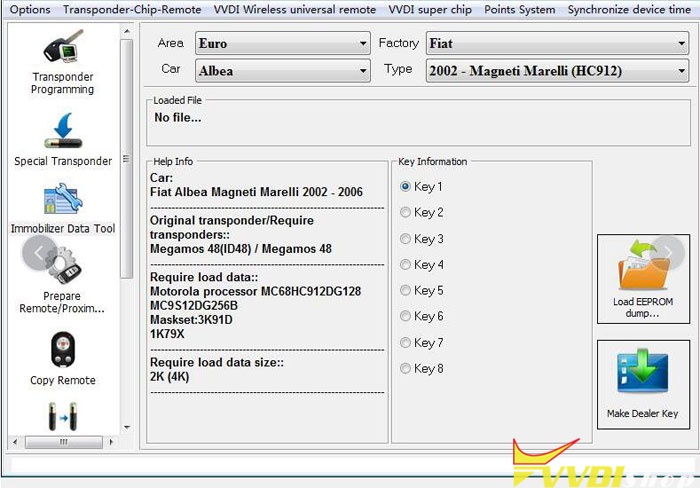Open the Area dropdown showing Euro

tap(283, 43)
